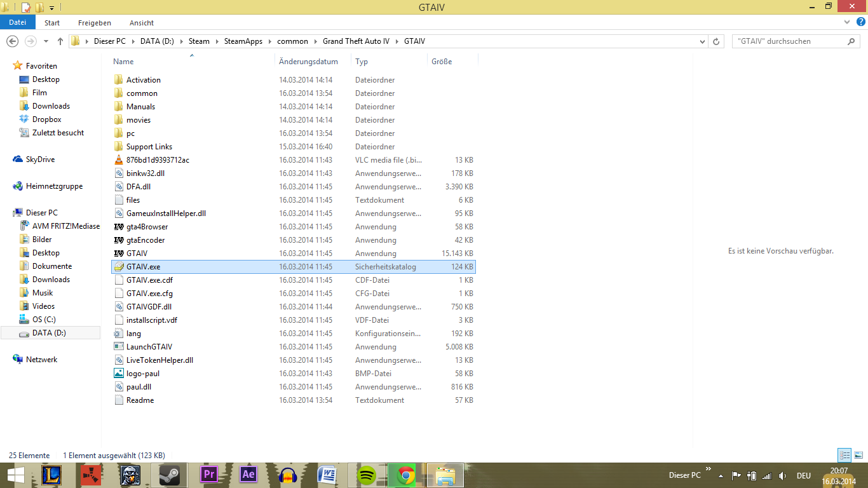Image resolution: width=868 pixels, height=488 pixels.
Task: Click the lang configuration file icon
Action: click(118, 333)
